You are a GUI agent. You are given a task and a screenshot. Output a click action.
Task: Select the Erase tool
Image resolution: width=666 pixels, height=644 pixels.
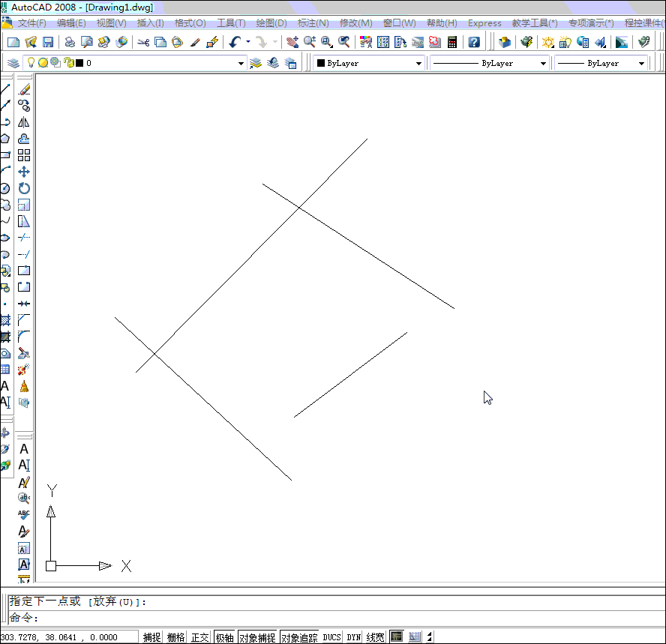point(24,89)
